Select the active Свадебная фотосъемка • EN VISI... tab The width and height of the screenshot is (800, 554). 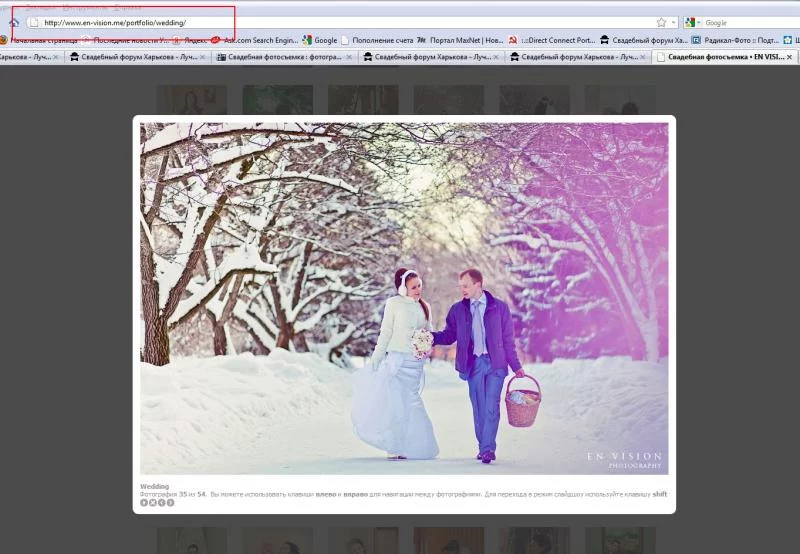point(724,57)
